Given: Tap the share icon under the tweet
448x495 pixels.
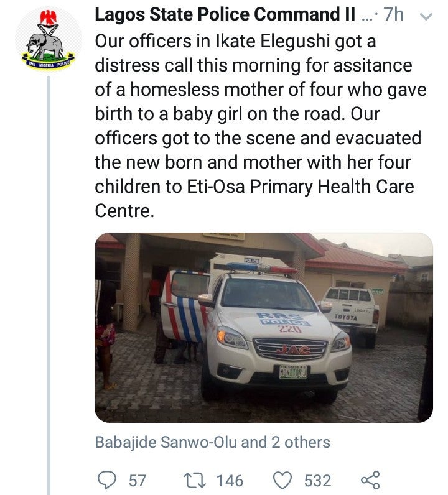Looking at the screenshot, I should 371,480.
